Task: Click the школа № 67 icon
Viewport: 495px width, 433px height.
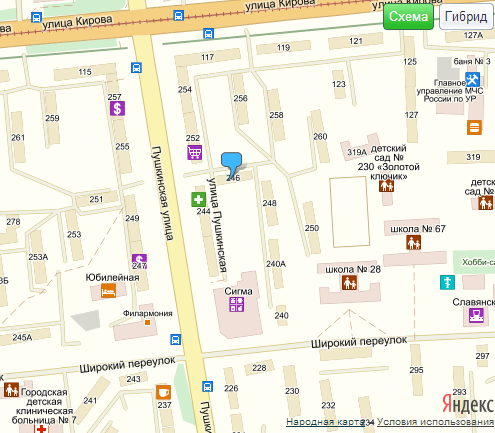Action: pyautogui.click(x=413, y=242)
